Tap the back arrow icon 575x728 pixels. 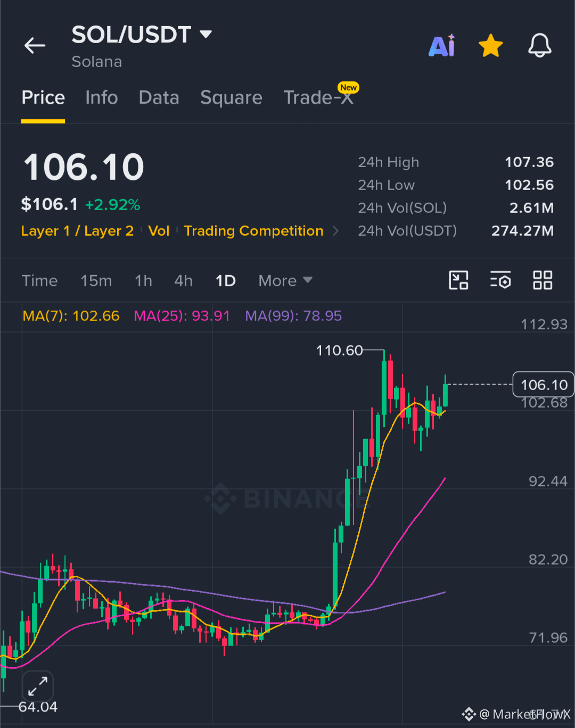click(x=35, y=46)
